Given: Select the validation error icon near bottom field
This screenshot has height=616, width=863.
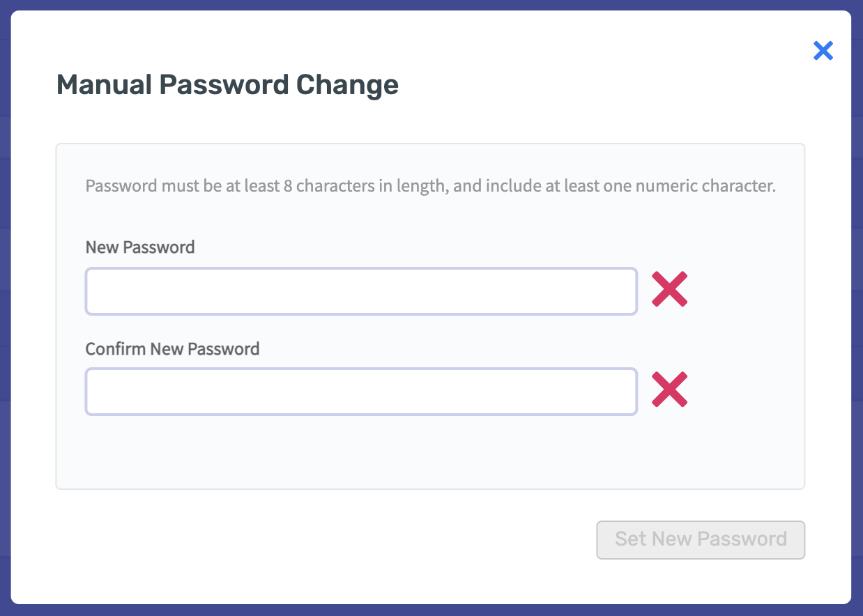Looking at the screenshot, I should point(669,390).
